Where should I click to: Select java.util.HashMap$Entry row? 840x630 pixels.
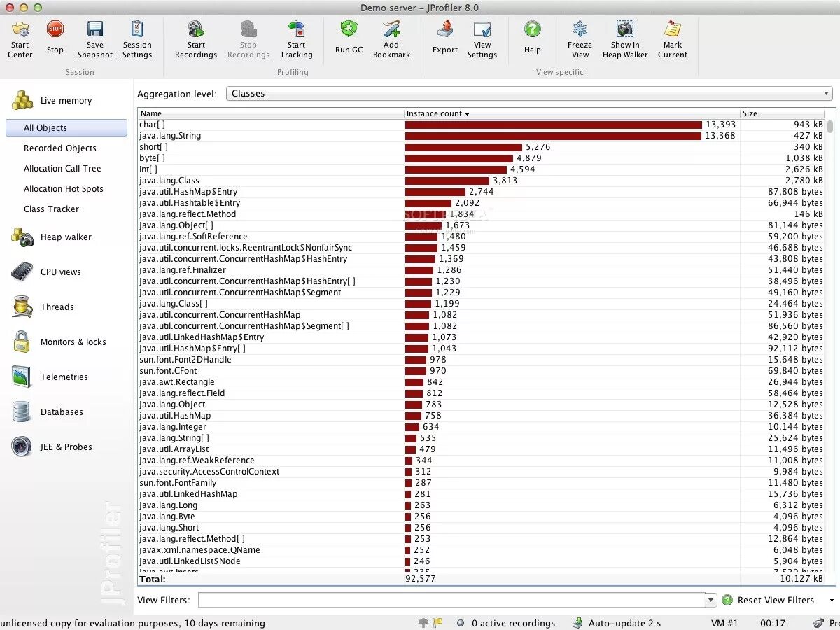click(x=482, y=192)
